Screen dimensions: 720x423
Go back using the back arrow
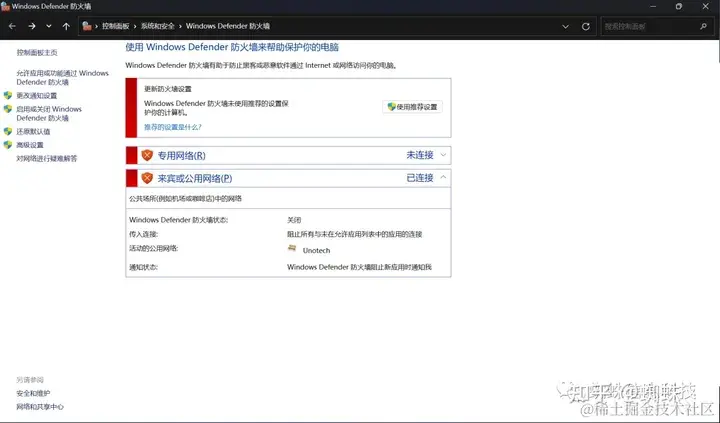tap(12, 26)
